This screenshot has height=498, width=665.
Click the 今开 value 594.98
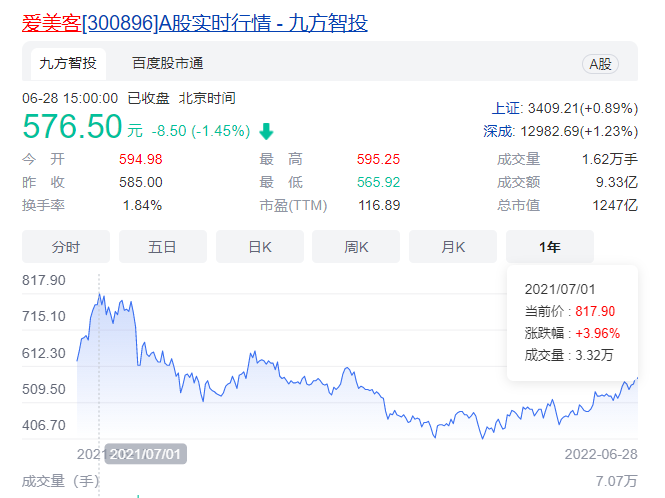[x=141, y=159]
